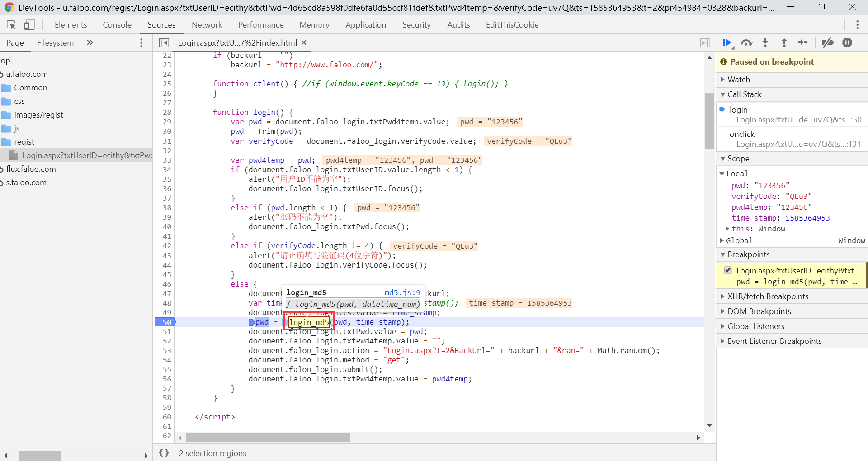Expand the Watch section

(x=738, y=80)
